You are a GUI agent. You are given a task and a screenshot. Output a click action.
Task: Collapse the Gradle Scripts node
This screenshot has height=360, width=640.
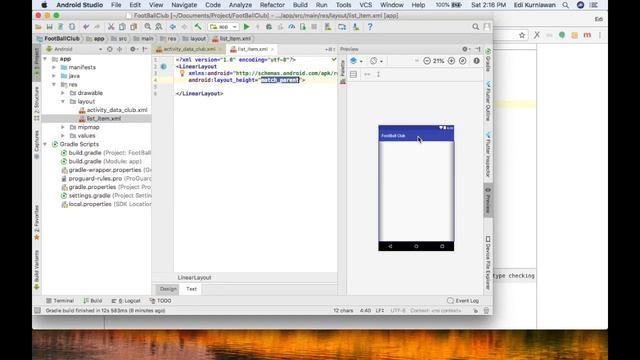pyautogui.click(x=45, y=144)
